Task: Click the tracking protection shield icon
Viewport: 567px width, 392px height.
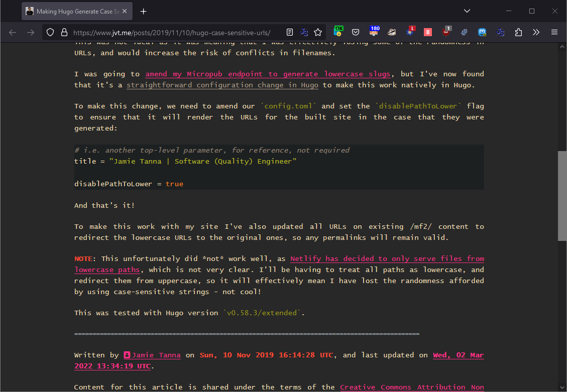Action: 50,33
